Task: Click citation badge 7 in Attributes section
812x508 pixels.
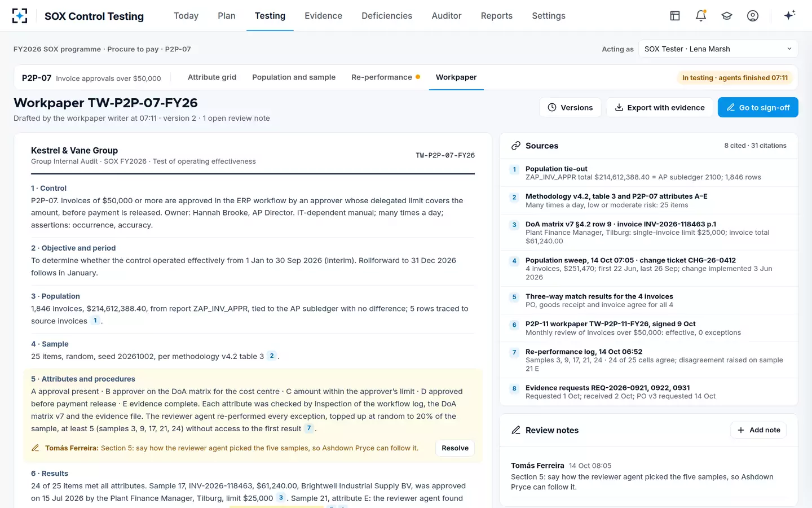Action: pos(309,428)
